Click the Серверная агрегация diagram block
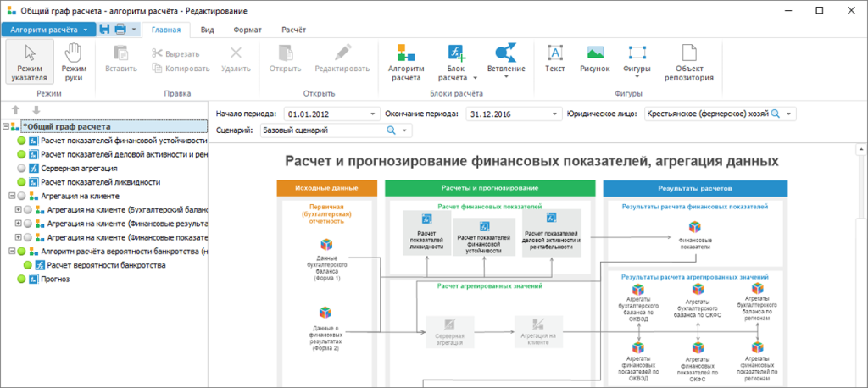 click(x=449, y=331)
